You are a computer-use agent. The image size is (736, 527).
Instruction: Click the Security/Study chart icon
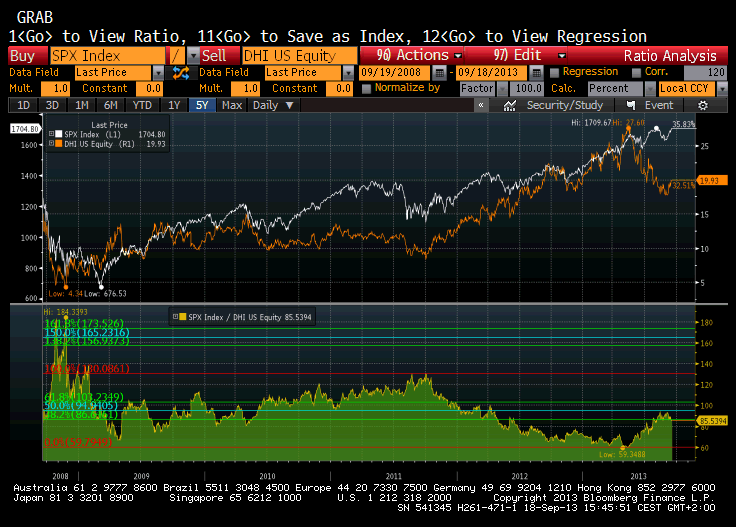(x=510, y=105)
